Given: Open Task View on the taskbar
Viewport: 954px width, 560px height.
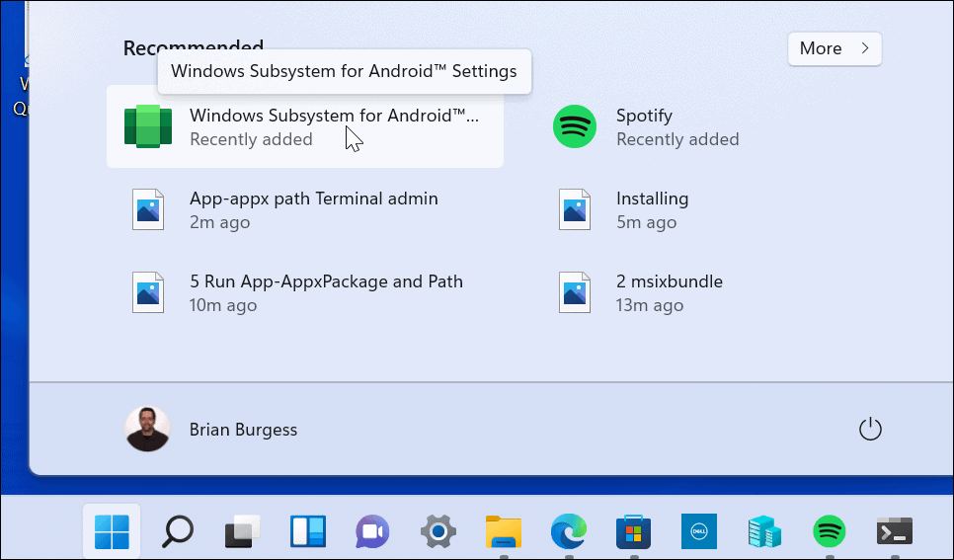Looking at the screenshot, I should tap(243, 532).
